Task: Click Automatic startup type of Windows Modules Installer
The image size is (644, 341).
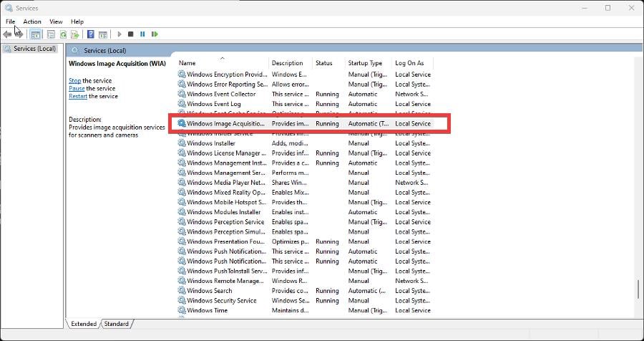Action: 363,212
